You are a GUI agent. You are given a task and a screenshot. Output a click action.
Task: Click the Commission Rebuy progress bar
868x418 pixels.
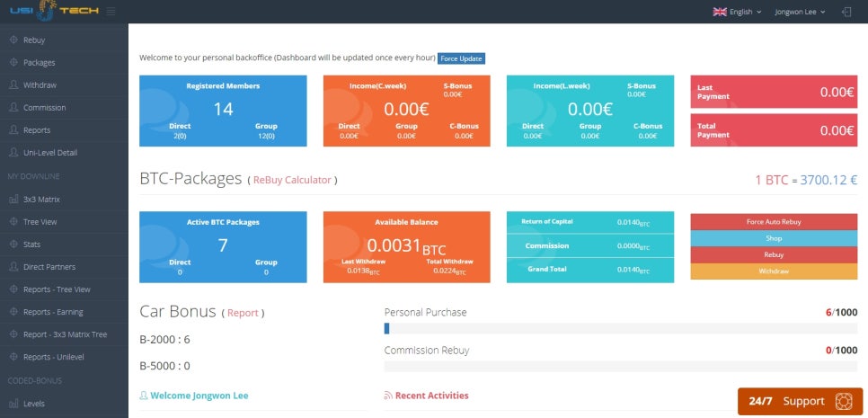pyautogui.click(x=621, y=366)
